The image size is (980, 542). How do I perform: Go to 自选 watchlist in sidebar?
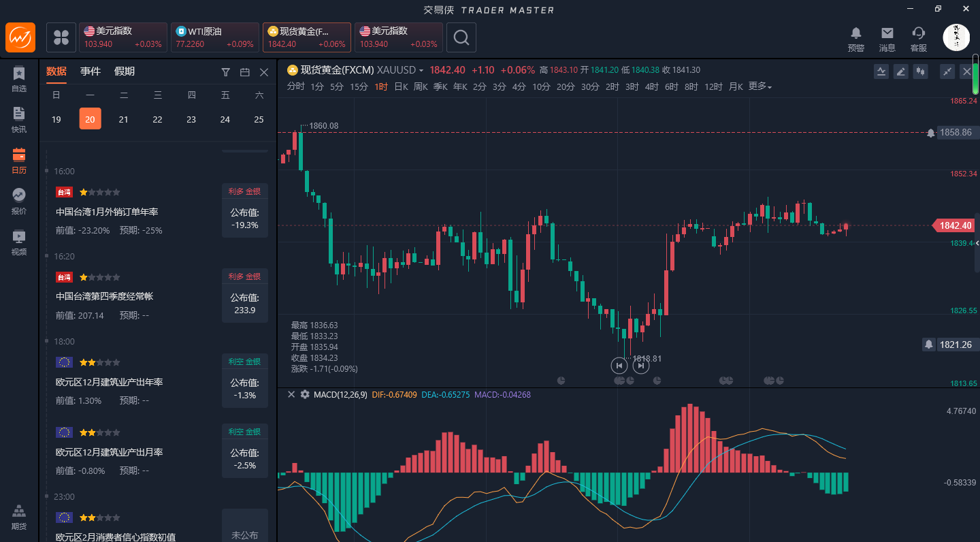click(19, 80)
